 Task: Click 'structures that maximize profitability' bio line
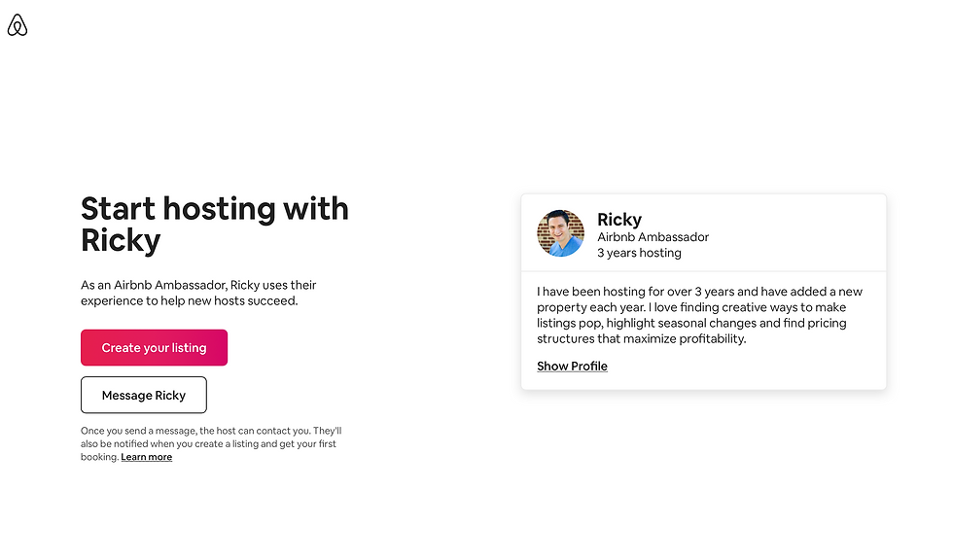(641, 339)
